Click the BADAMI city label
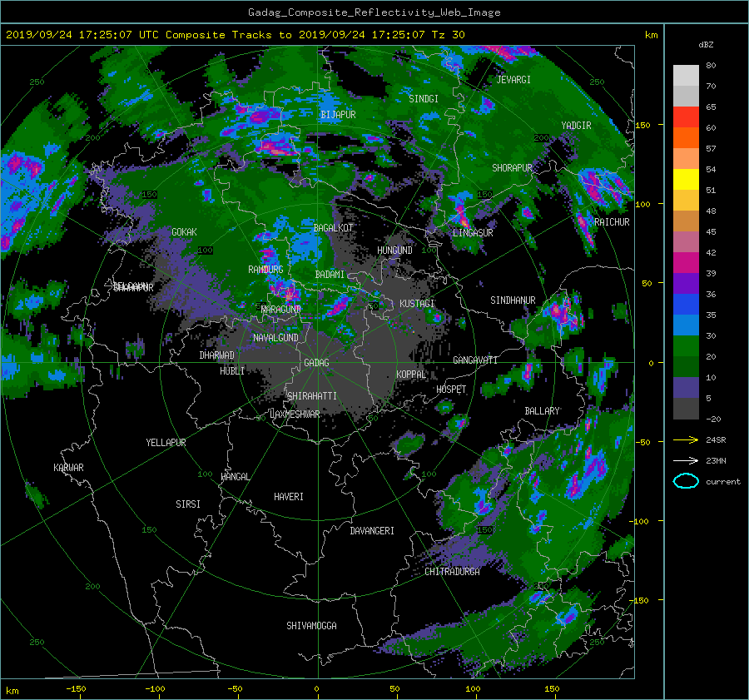This screenshot has width=749, height=700. pos(330,275)
